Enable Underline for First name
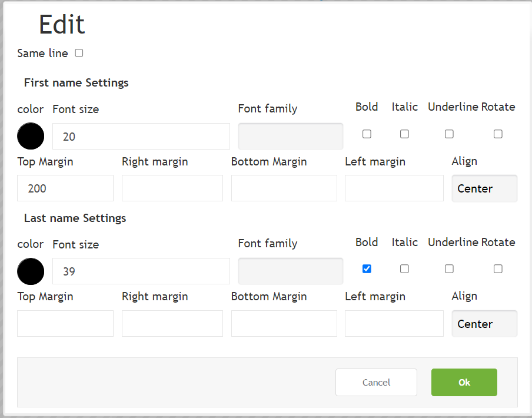Viewport: 532px width, 418px height. (449, 134)
